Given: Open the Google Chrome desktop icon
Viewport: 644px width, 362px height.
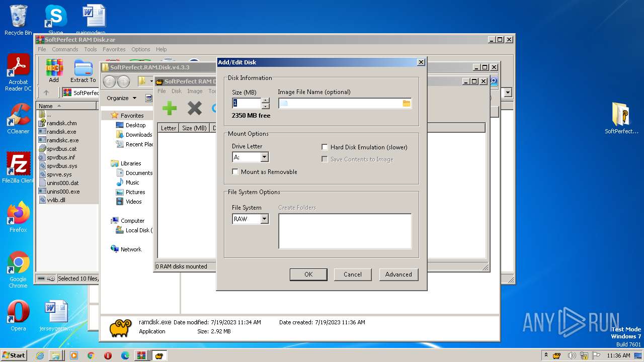Looking at the screenshot, I should 18,269.
